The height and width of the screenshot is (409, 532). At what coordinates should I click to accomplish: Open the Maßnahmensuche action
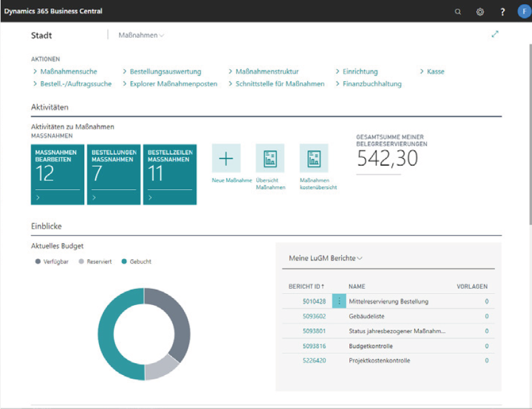(x=68, y=72)
